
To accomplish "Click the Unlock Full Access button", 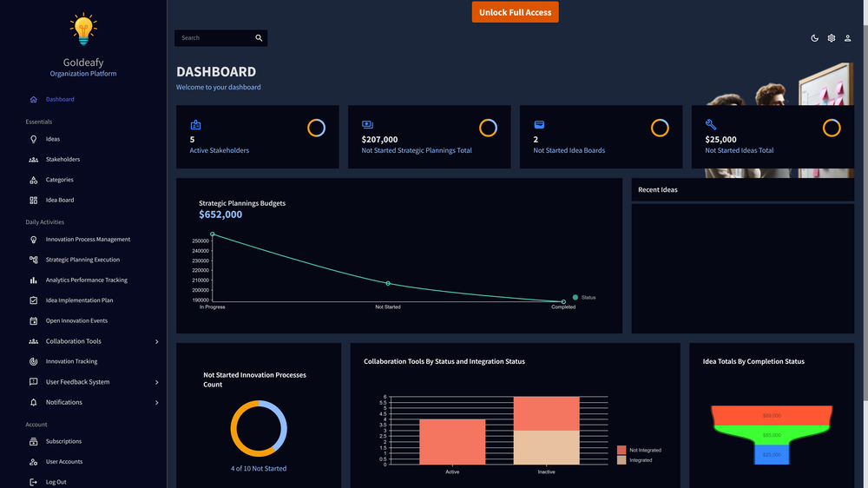I will 515,12.
